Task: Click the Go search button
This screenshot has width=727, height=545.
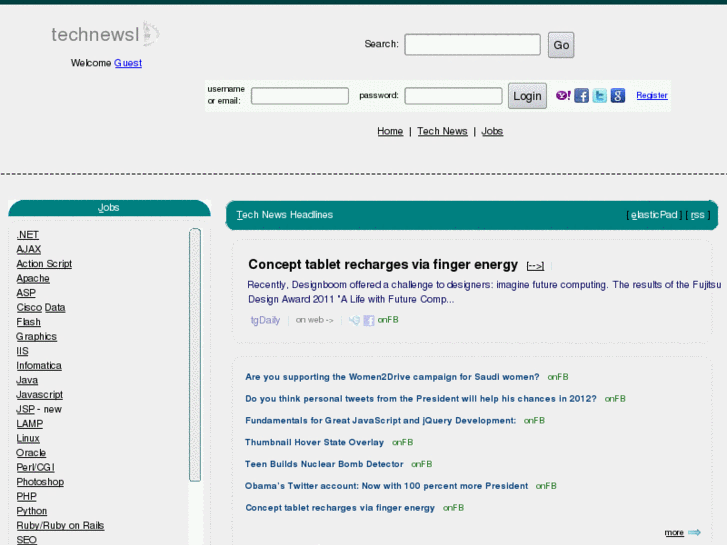Action: [561, 45]
